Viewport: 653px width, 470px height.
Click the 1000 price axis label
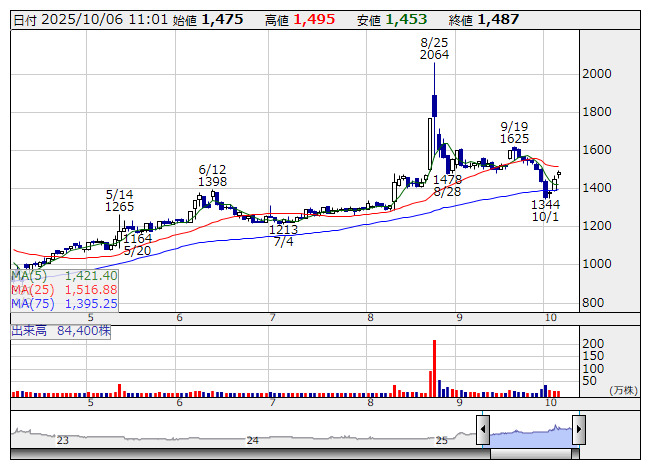pyautogui.click(x=597, y=264)
